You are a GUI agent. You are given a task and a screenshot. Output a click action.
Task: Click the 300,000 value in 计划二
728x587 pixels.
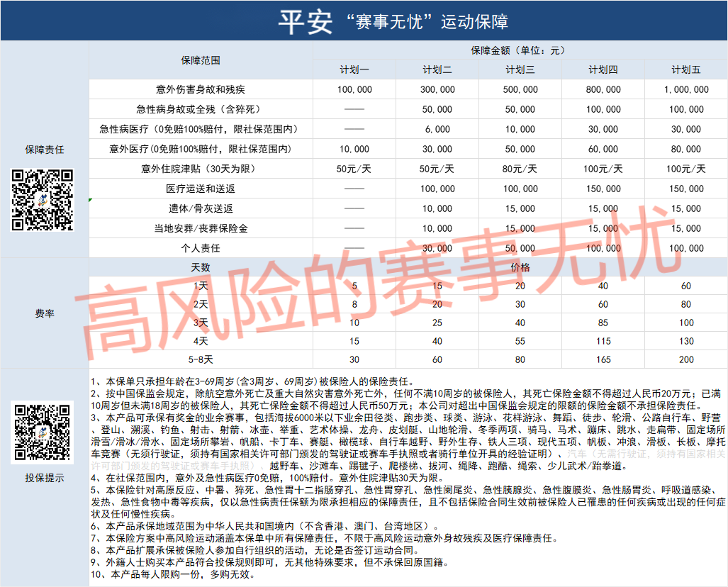click(x=437, y=89)
